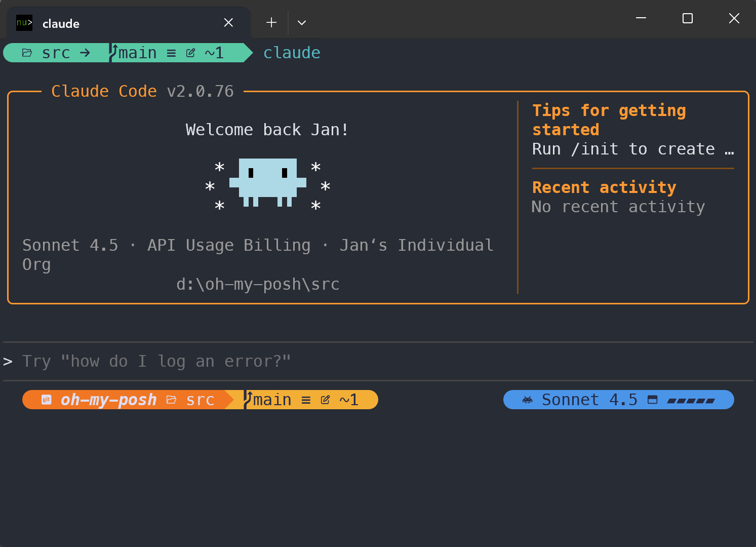This screenshot has width=756, height=547.
Task: Click the 'Run /init to create' tip text
Action: tap(632, 149)
